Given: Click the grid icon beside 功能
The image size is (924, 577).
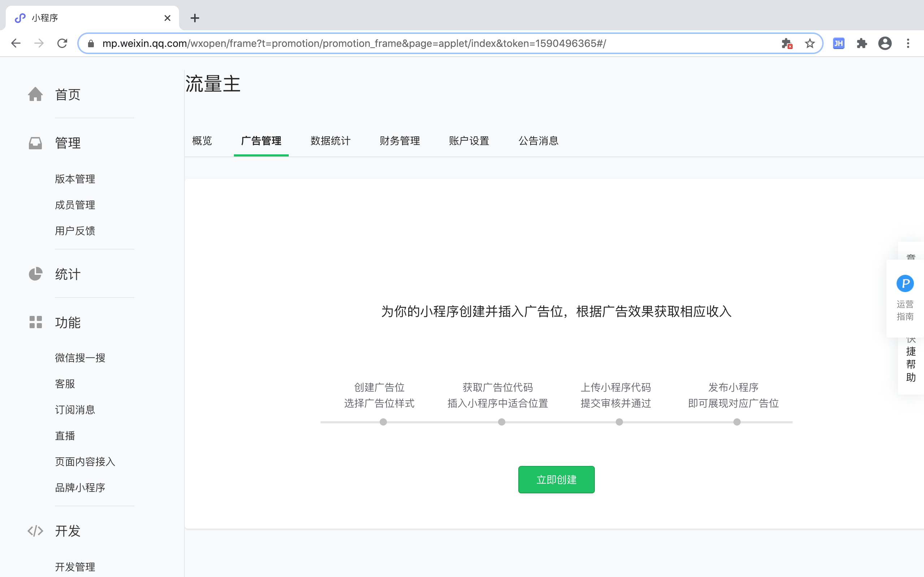Looking at the screenshot, I should [x=35, y=322].
